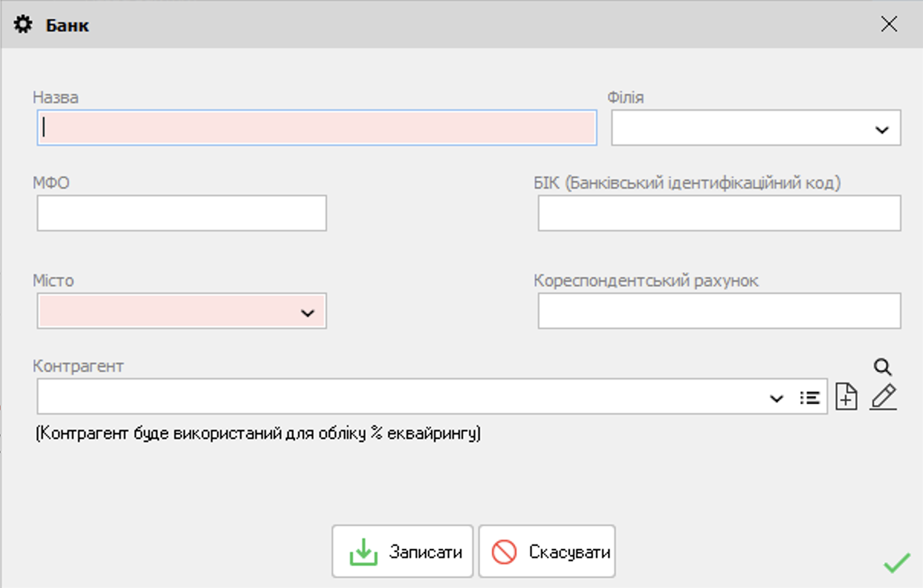Viewport: 923px width, 588px height.
Task: Open the Місто dropdown arrow
Action: tap(308, 313)
